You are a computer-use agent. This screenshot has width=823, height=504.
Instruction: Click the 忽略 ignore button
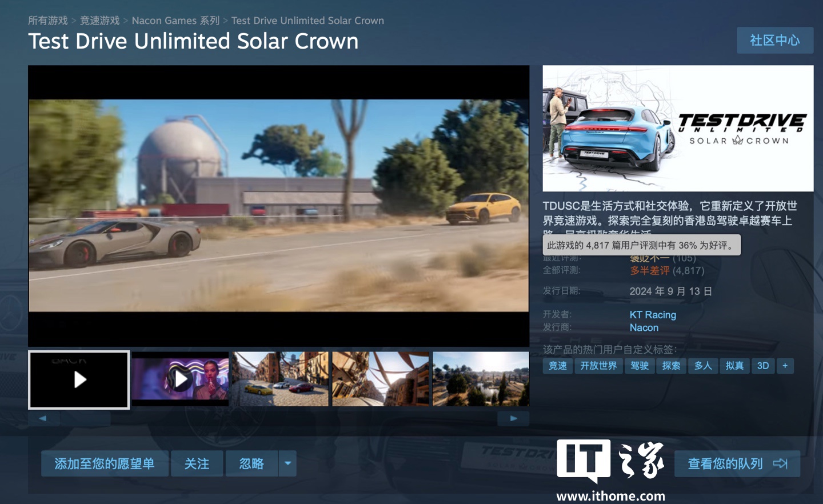pyautogui.click(x=251, y=463)
